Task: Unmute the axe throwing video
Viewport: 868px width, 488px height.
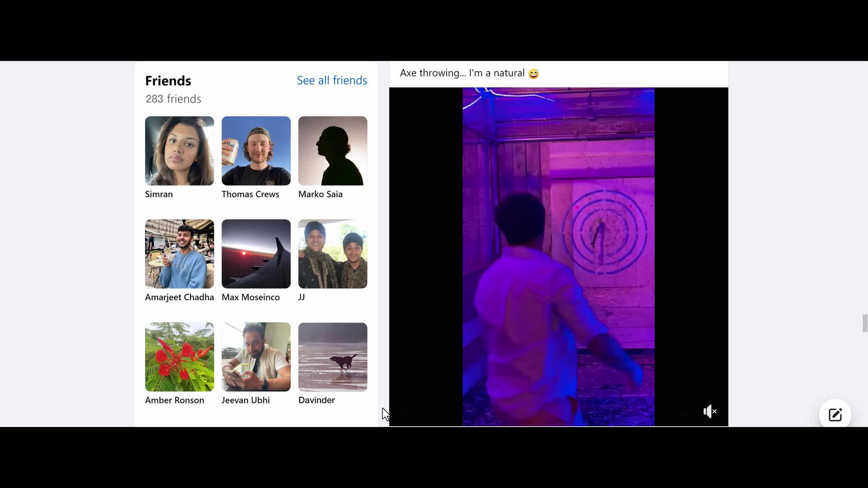Action: [x=710, y=412]
